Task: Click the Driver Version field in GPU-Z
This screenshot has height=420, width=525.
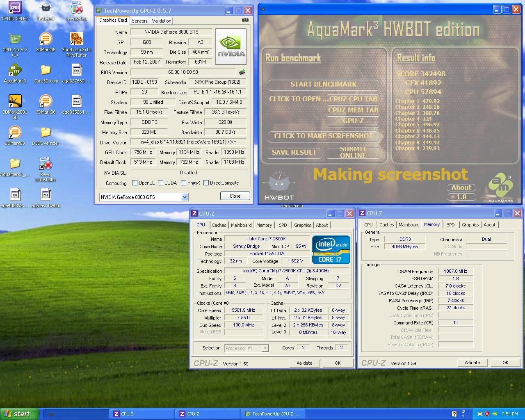Action: click(x=189, y=142)
